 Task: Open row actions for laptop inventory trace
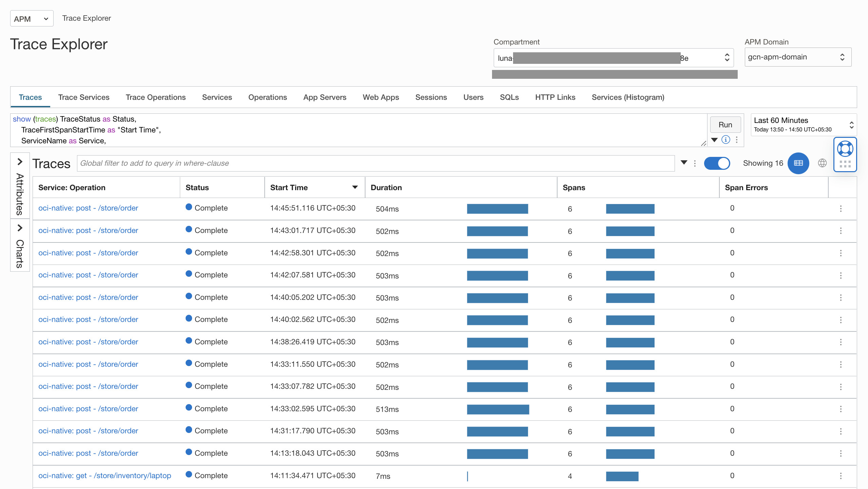click(841, 476)
